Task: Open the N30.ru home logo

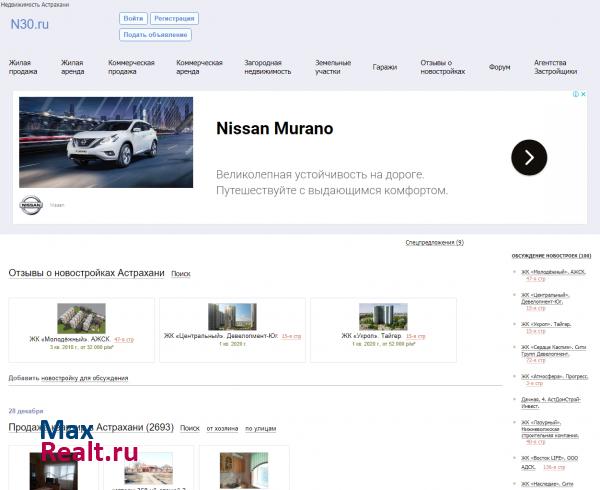Action: 29,24
